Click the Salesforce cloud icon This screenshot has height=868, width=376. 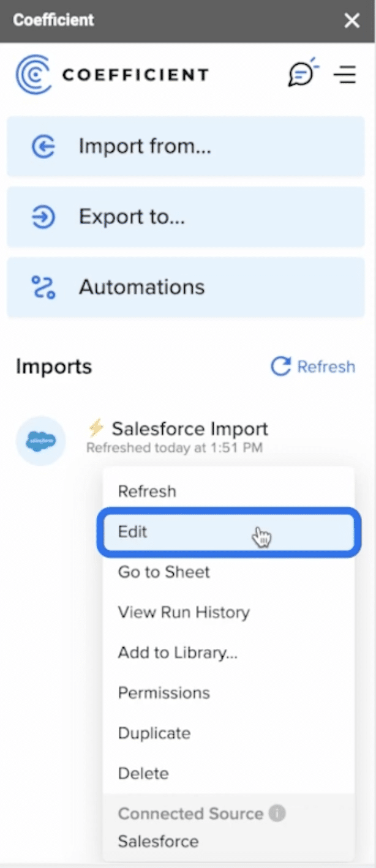point(41,441)
